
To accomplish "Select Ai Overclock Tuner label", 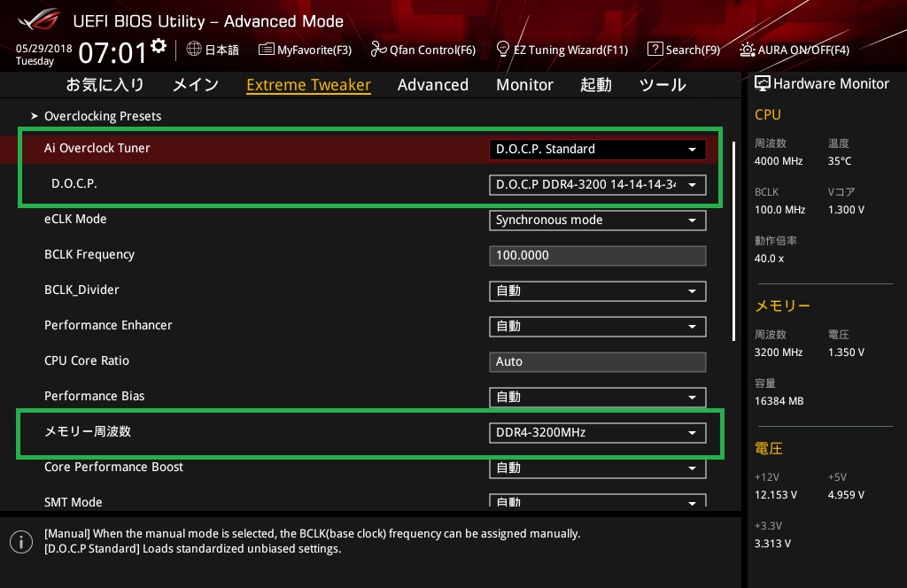I will tap(97, 148).
